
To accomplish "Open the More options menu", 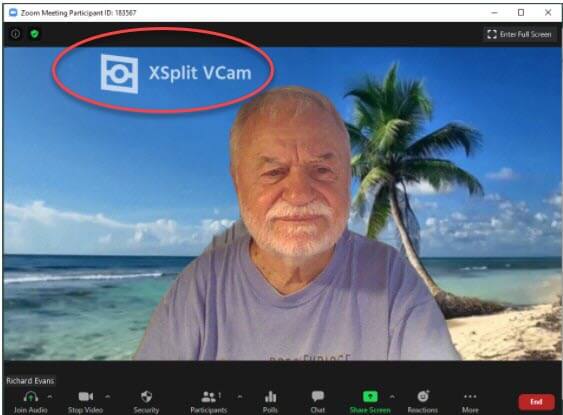I will 470,396.
